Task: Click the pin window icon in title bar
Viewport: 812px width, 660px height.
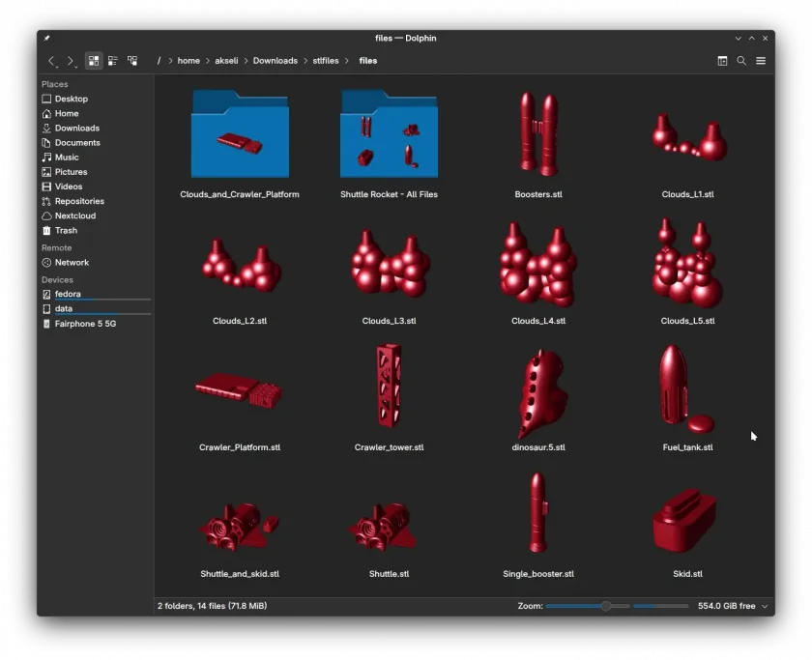Action: click(46, 39)
